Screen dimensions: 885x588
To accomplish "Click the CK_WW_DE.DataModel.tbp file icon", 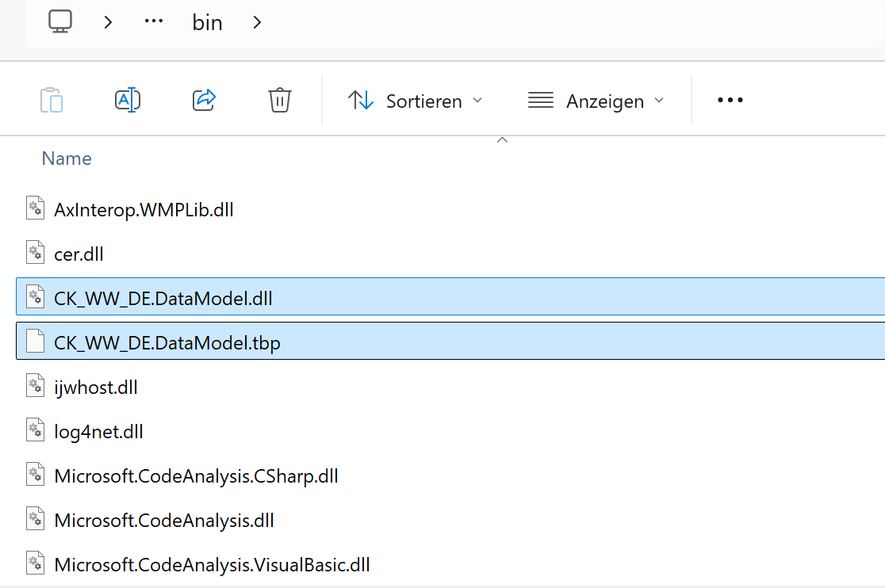I will click(35, 342).
